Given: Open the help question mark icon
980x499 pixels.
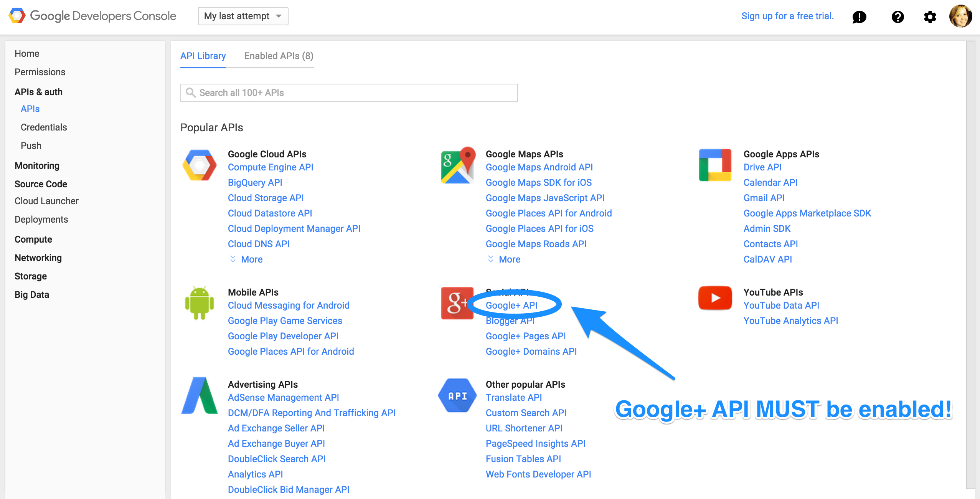Looking at the screenshot, I should [898, 17].
